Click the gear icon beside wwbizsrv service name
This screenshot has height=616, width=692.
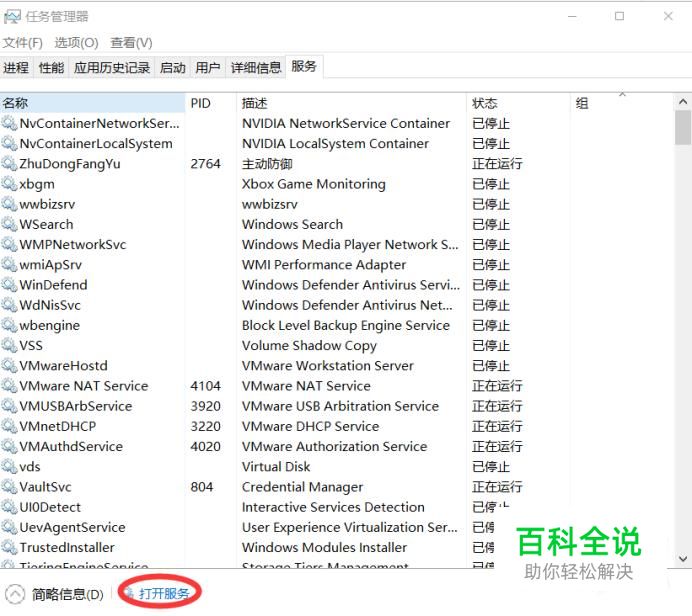9,204
